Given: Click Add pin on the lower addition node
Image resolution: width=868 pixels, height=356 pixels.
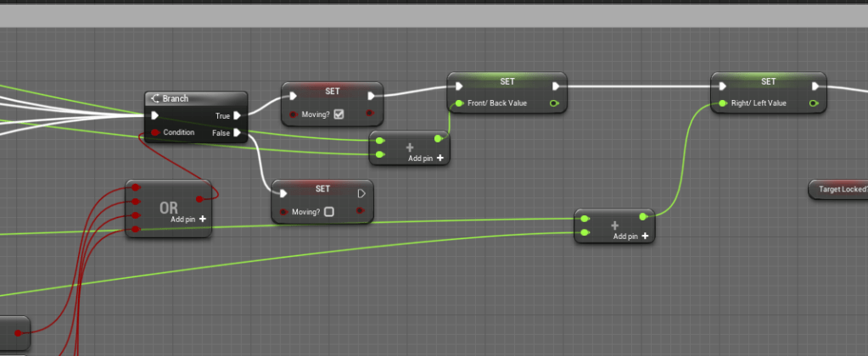Looking at the screenshot, I should coord(631,236).
